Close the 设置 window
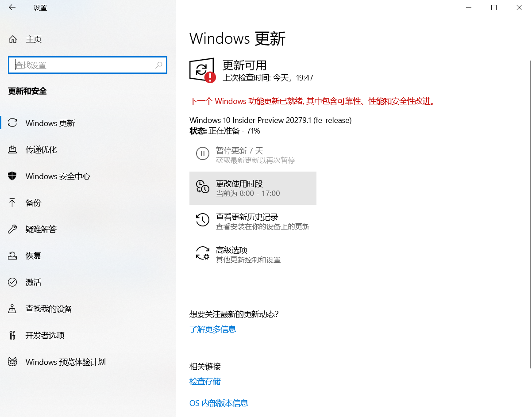Screen dimensions: 532x417 (x=519, y=8)
